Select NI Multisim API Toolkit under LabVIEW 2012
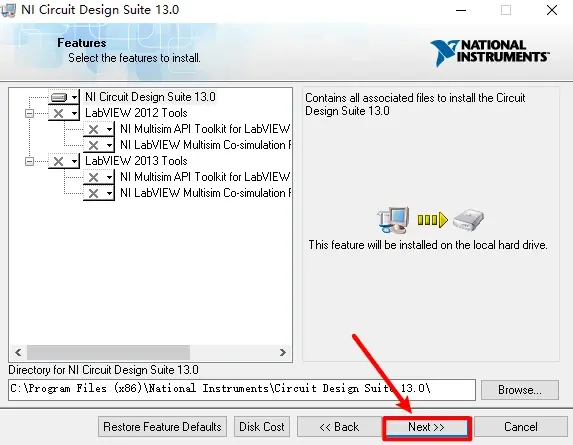Image resolution: width=573 pixels, height=445 pixels. (205, 129)
